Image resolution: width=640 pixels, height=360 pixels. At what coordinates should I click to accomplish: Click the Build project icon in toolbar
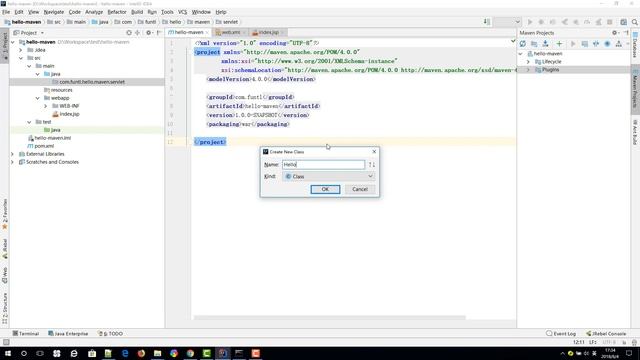[x=487, y=22]
